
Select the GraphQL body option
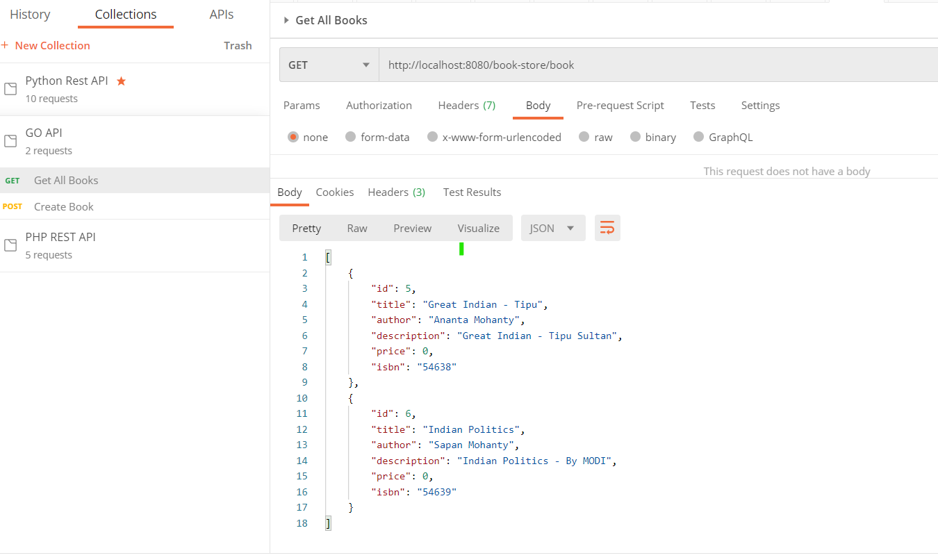(699, 137)
